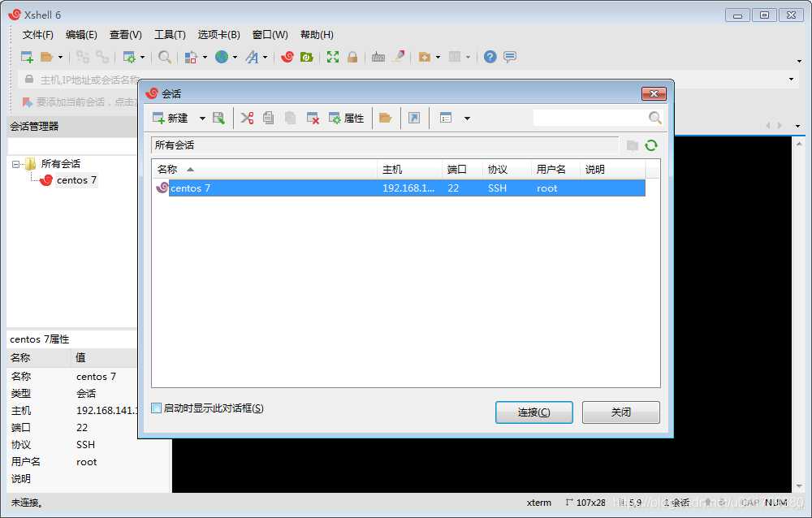Screen dimensions: 812x518
Task: Sort sessions by the 协议 column header
Action: 507,170
